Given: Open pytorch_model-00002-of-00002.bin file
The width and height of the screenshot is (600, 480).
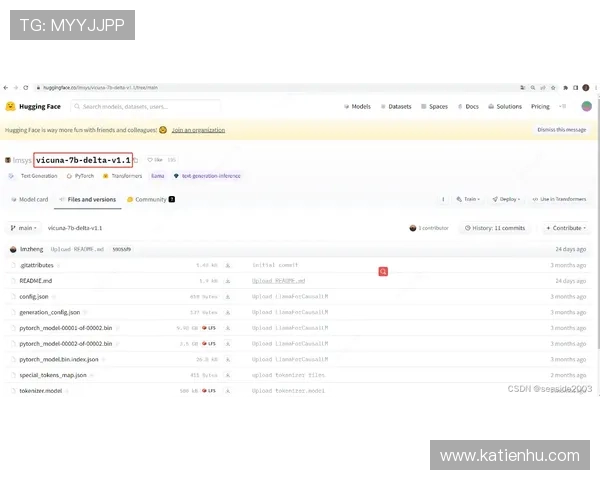Looking at the screenshot, I should point(66,344).
